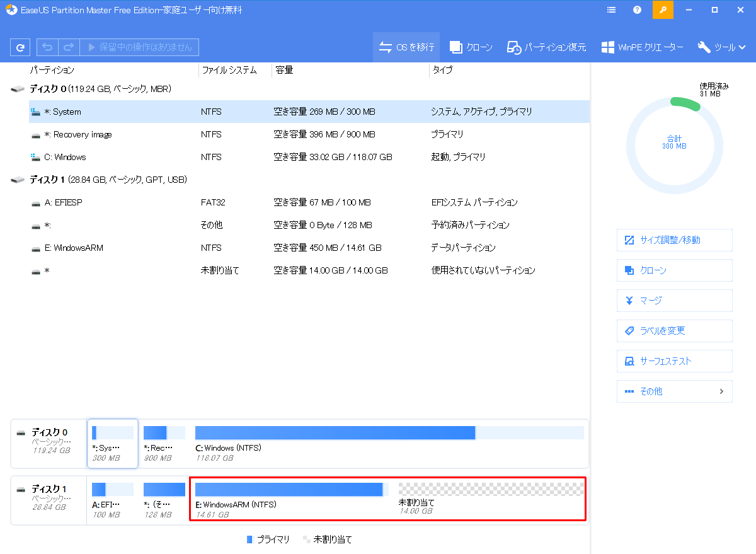Select the 使用されていないパーティション unallocated row
The image size is (756, 554).
(x=309, y=270)
